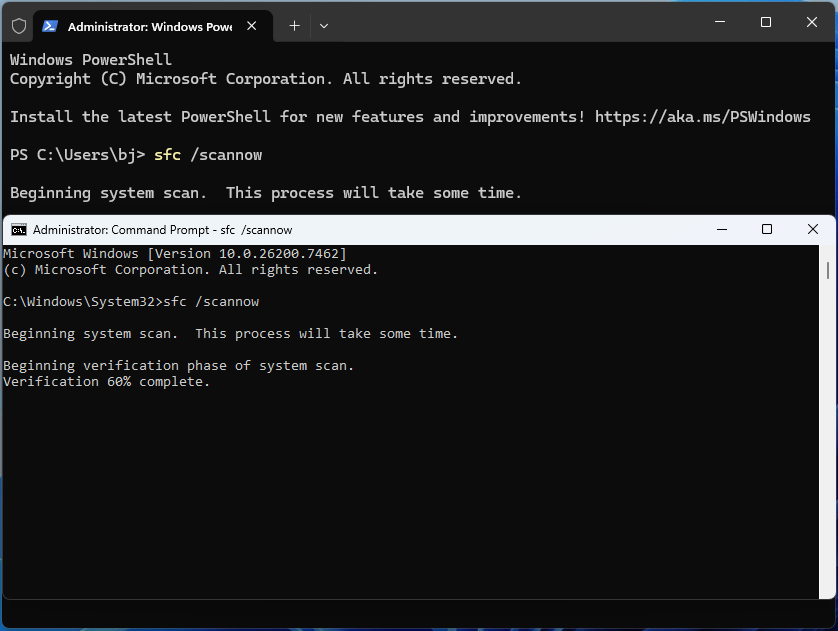Open the new tab profile dropdown chevron

(323, 26)
